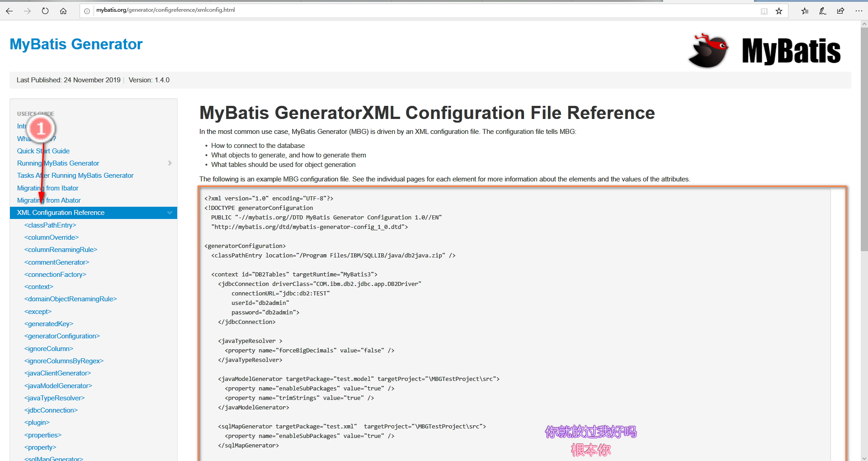The image size is (868, 461).
Task: Add notes to the web page
Action: pyautogui.click(x=823, y=11)
